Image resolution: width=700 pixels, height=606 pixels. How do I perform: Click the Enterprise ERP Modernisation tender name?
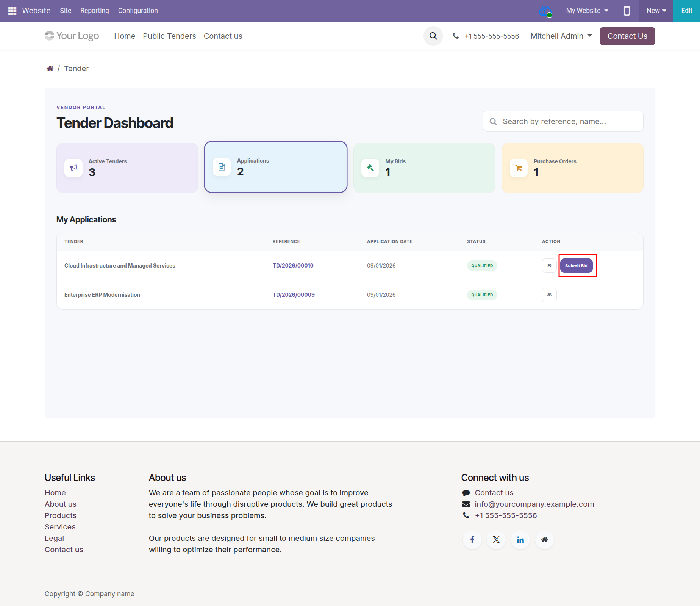pyautogui.click(x=102, y=295)
